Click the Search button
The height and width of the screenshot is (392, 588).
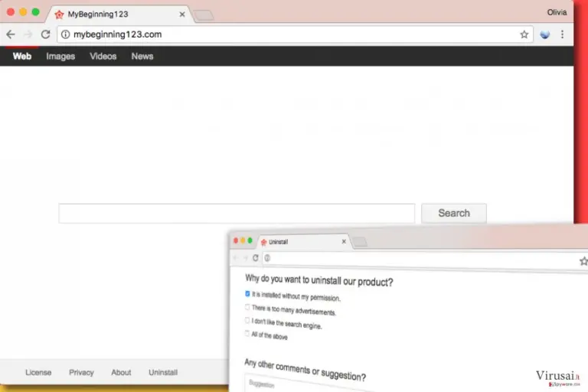click(454, 213)
